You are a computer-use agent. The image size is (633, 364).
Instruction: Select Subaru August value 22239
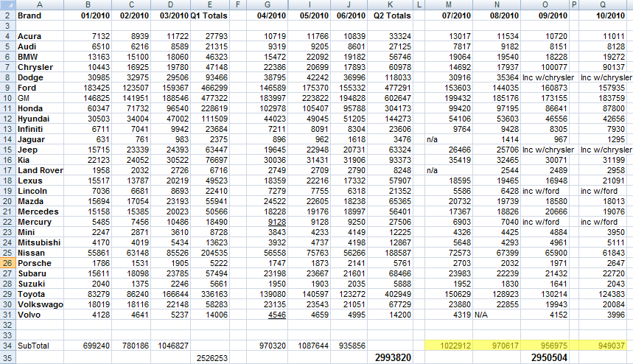(x=497, y=273)
